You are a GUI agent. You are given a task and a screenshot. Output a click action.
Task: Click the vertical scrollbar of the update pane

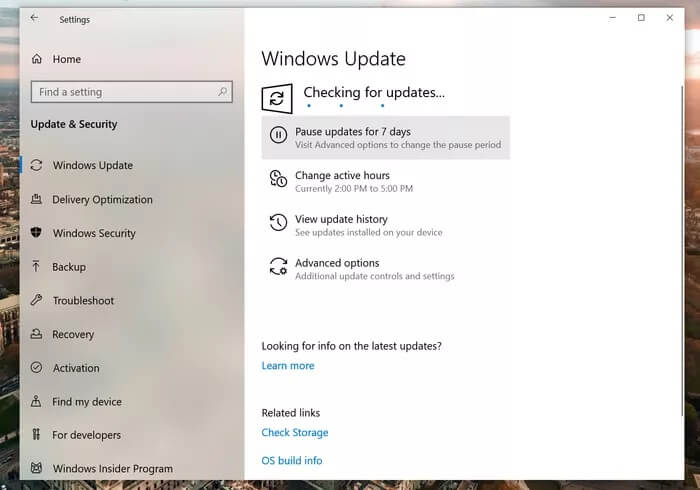pos(682,250)
